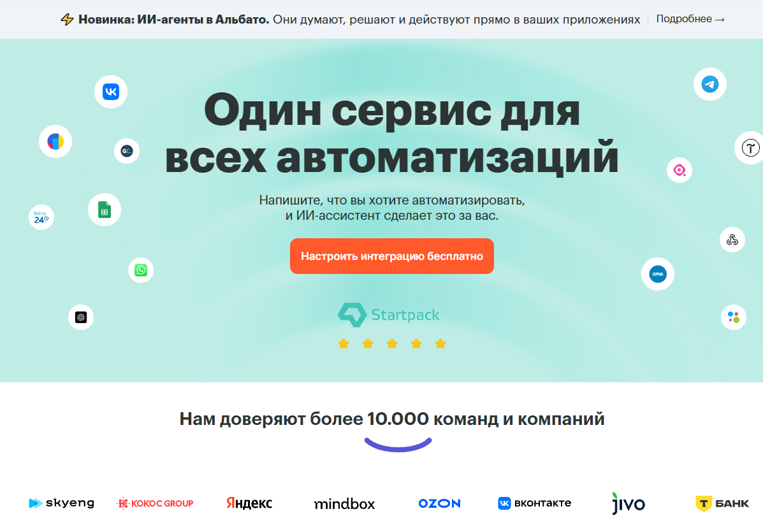Click the OZON logo
The height and width of the screenshot is (532, 763).
point(439,503)
